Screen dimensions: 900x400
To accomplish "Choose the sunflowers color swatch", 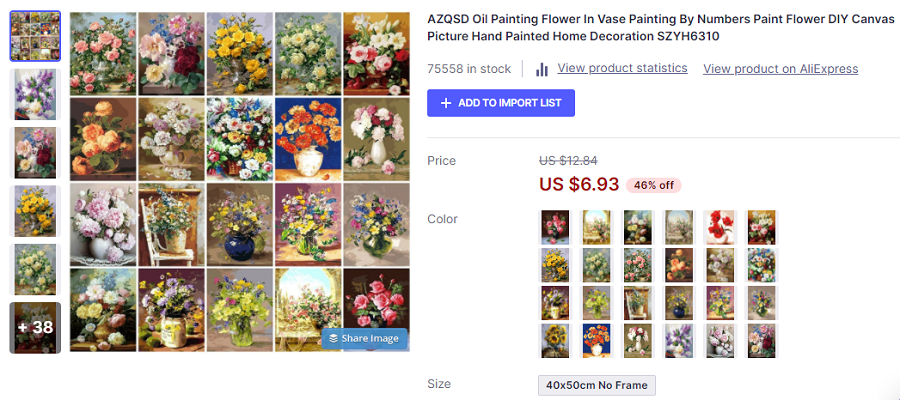I will point(555,341).
